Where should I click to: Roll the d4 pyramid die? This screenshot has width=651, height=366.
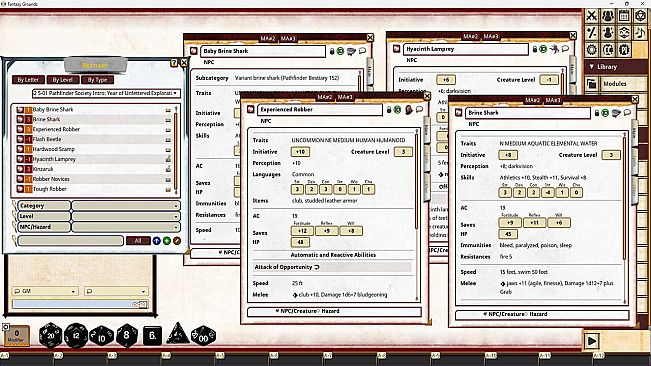pos(178,334)
